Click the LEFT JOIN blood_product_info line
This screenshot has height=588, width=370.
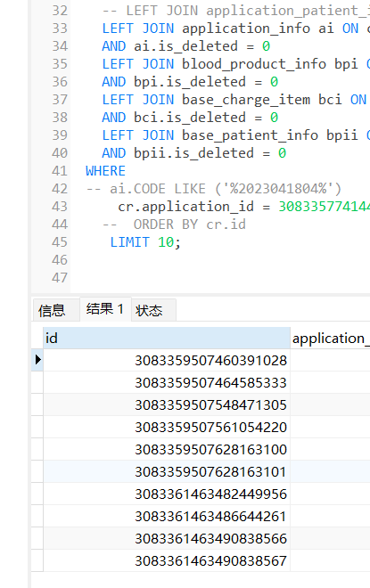[x=235, y=64]
